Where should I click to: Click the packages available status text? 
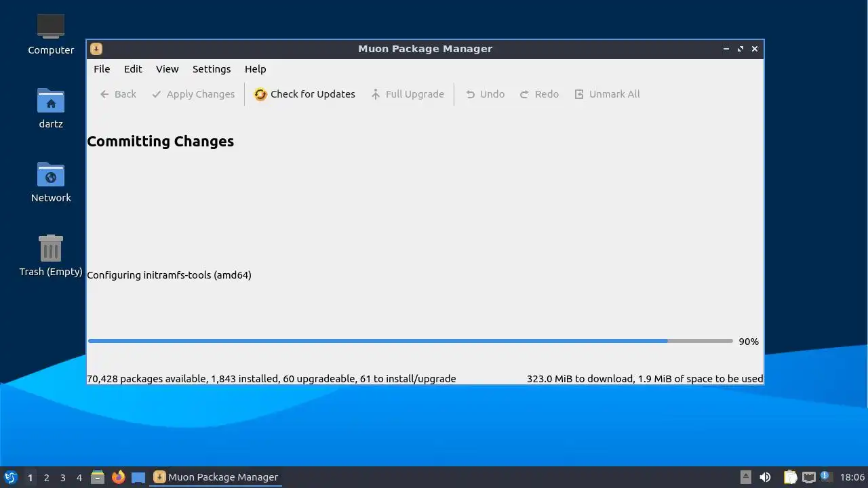271,379
